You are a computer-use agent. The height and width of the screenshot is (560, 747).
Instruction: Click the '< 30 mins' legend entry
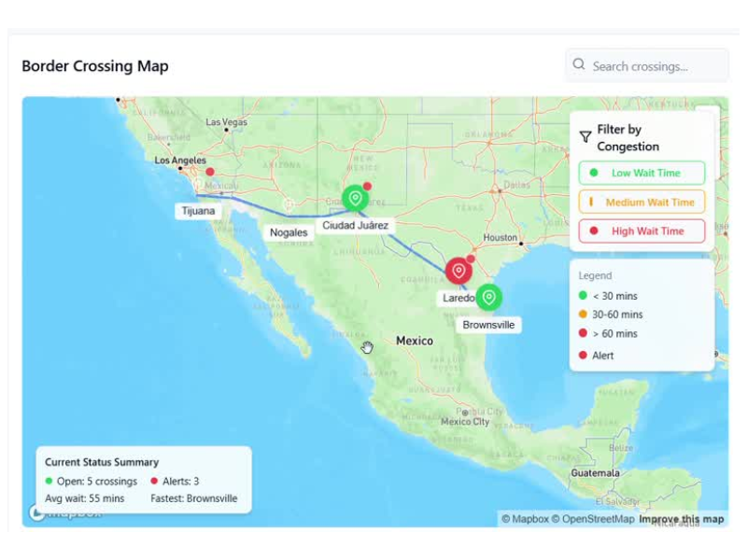(608, 296)
